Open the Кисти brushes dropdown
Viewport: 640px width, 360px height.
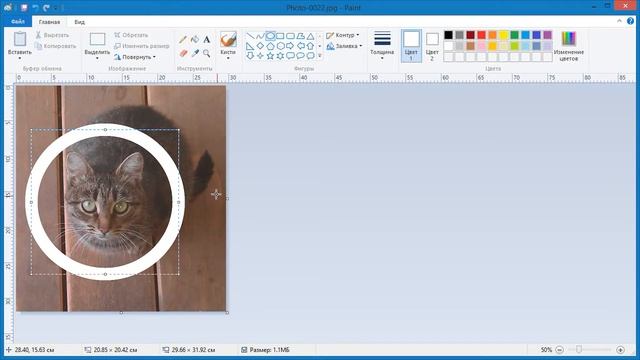228,58
